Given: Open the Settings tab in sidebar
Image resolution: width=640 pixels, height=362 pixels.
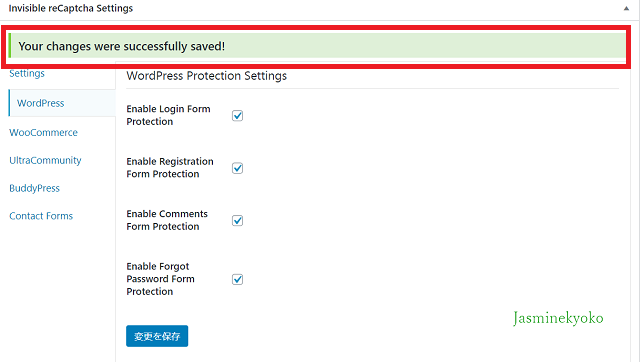Looking at the screenshot, I should [27, 73].
